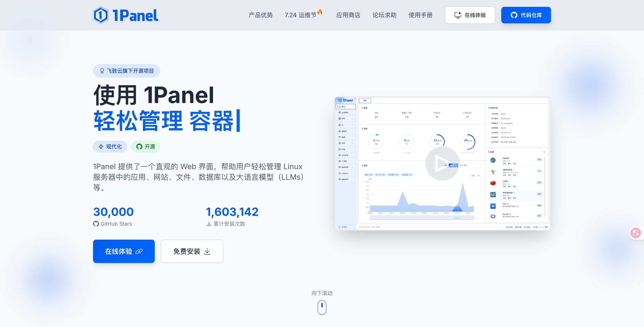Select the 数据库 sidebar icon

coord(344,131)
